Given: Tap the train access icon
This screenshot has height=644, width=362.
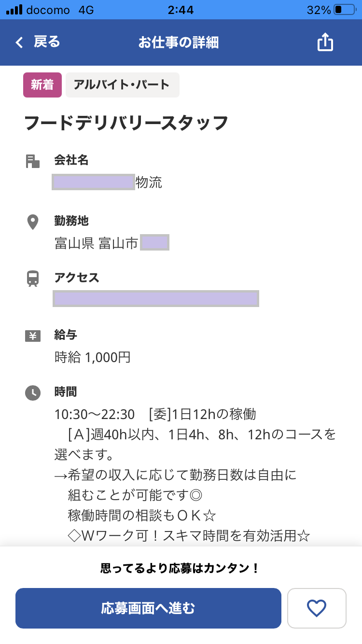Looking at the screenshot, I should [x=32, y=279].
